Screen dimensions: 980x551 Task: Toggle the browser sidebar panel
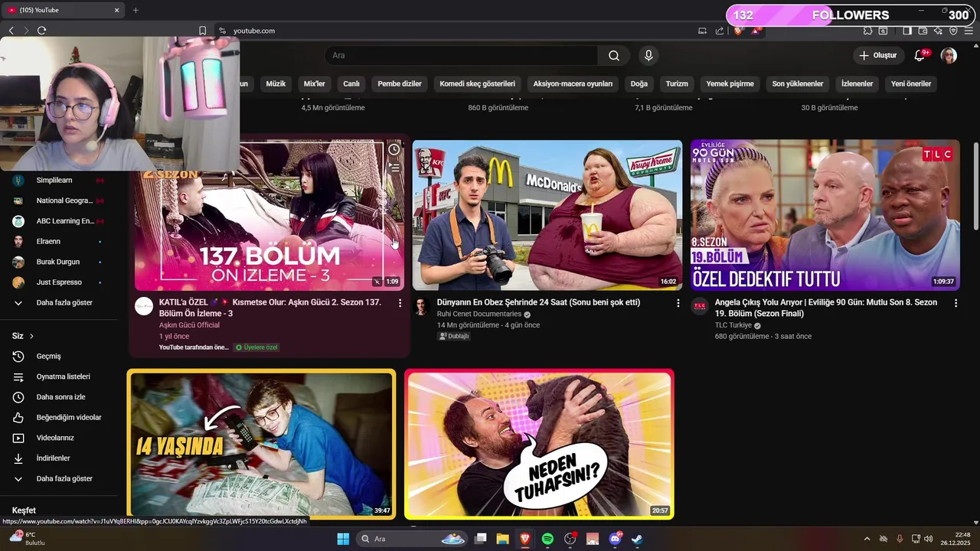coord(907,31)
